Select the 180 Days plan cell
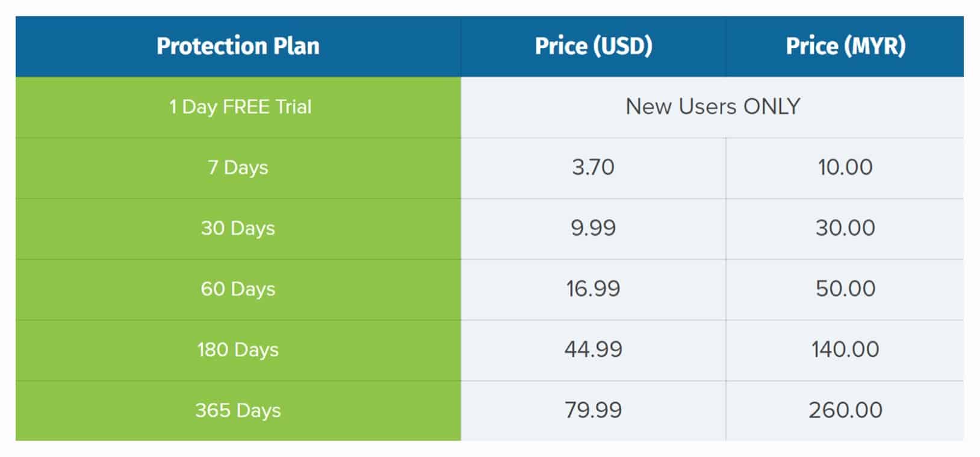The width and height of the screenshot is (980, 457). click(238, 350)
